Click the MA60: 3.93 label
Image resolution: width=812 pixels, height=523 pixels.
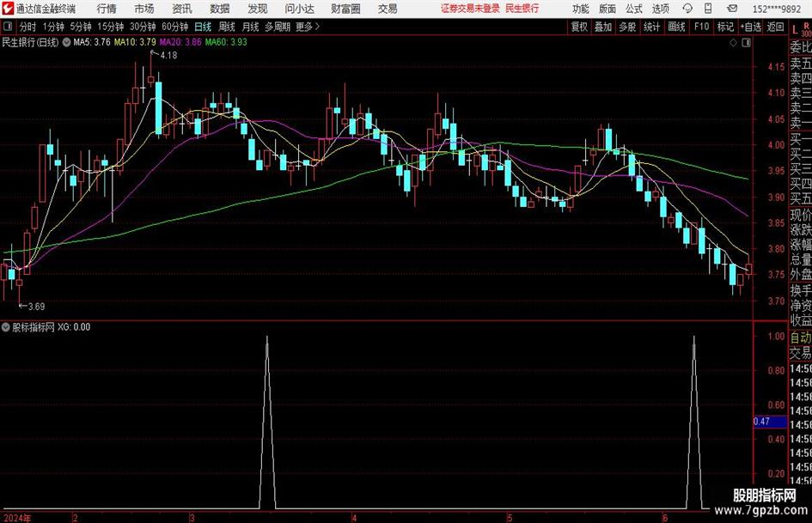[x=226, y=42]
